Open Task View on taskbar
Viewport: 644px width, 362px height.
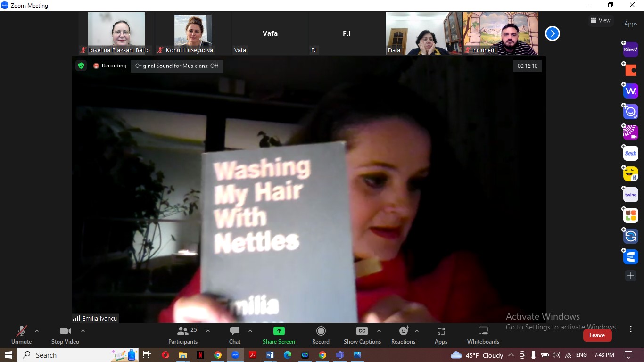147,355
